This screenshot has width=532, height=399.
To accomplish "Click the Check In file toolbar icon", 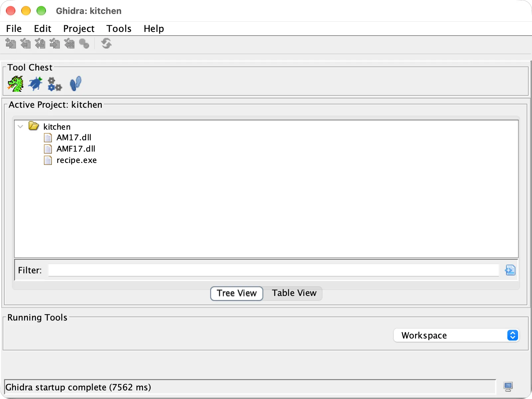I will pos(55,44).
